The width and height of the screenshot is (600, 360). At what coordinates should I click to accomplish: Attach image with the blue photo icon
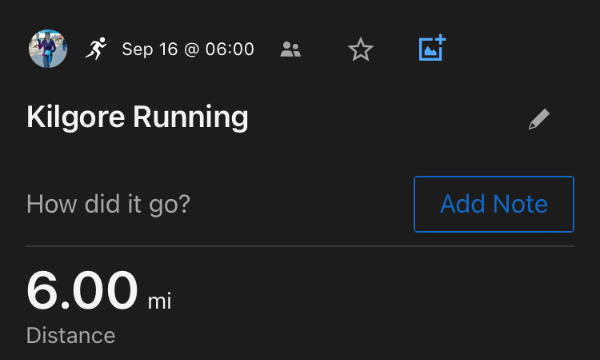[432, 47]
